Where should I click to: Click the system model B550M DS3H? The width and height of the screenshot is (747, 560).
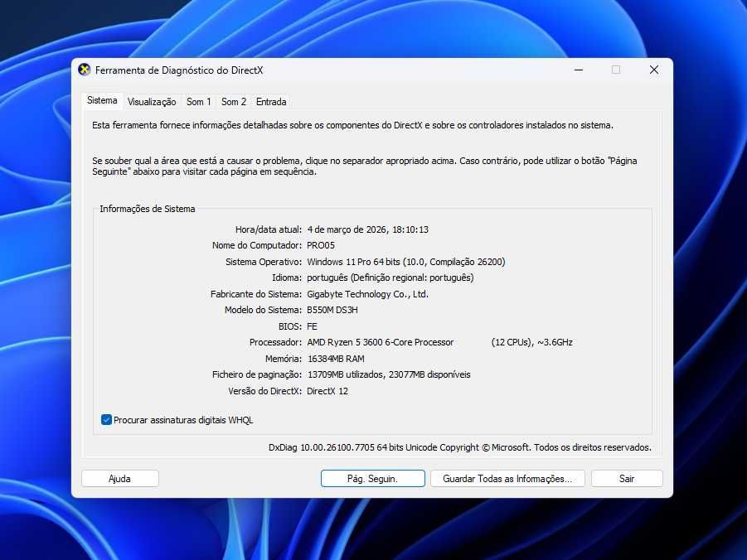point(332,310)
